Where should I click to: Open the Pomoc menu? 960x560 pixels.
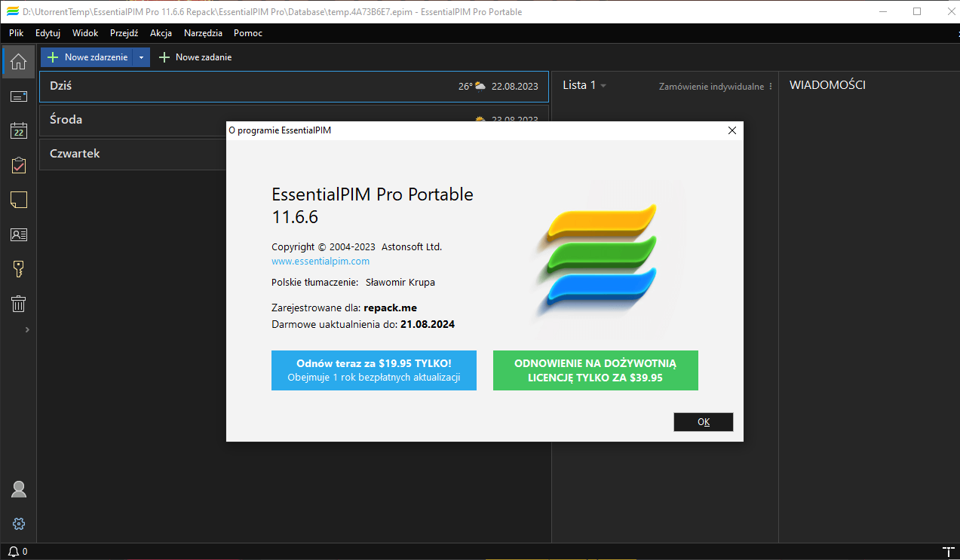coord(248,33)
